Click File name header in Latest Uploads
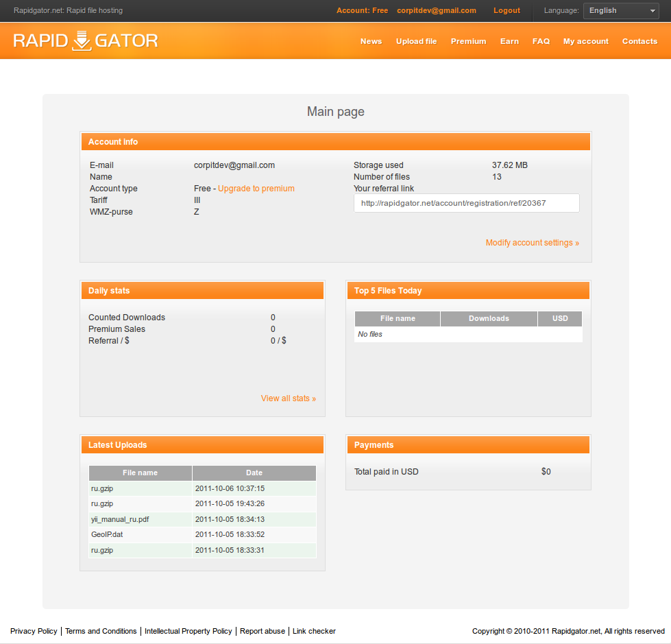Image resolution: width=671 pixels, height=644 pixels. [141, 473]
